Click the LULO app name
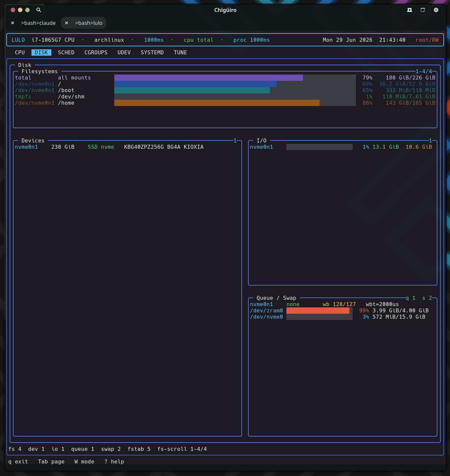The width and height of the screenshot is (450, 476). [18, 40]
